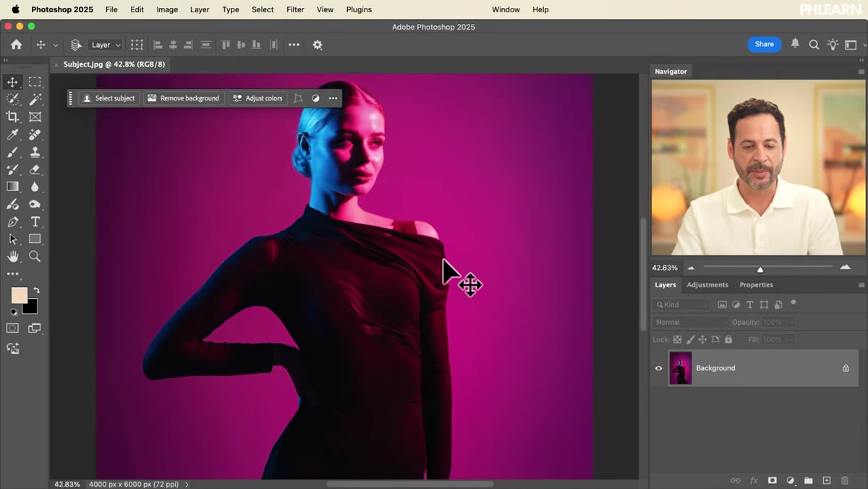Click Select subject in contextual bar

click(x=109, y=98)
